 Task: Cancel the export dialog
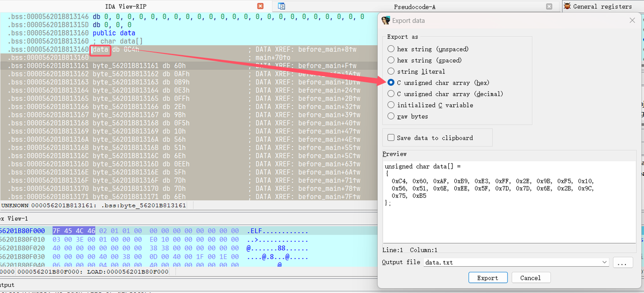(x=530, y=278)
